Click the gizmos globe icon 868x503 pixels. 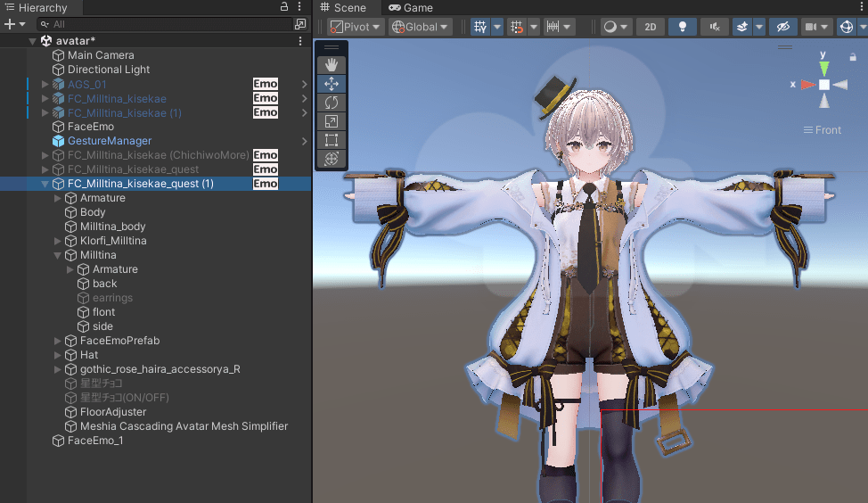point(847,27)
